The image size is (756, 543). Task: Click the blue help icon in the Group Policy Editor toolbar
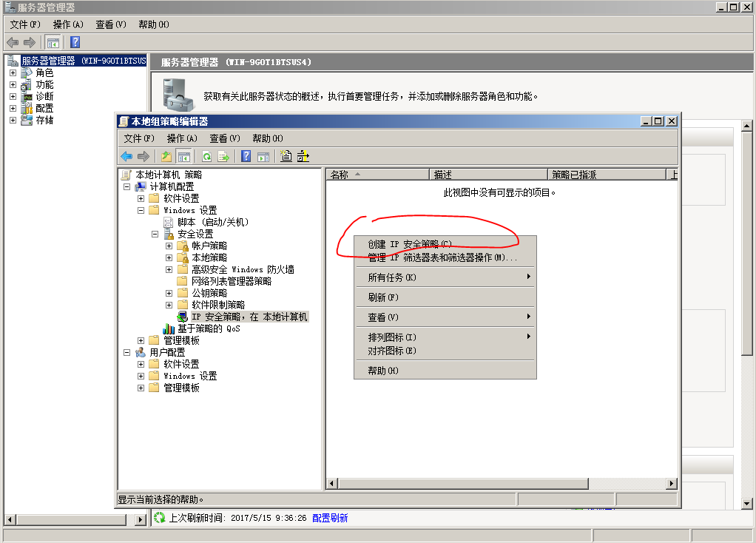[x=246, y=156]
